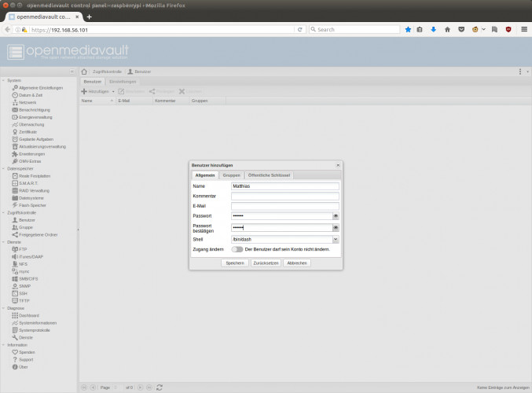
Task: Show password in Passwort field
Action: coord(336,216)
